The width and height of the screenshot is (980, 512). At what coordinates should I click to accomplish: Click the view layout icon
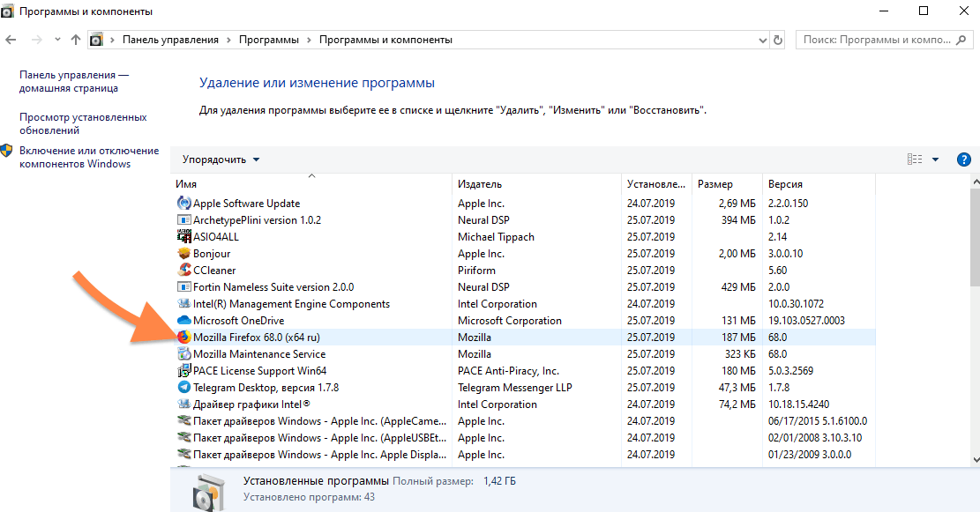[x=915, y=160]
